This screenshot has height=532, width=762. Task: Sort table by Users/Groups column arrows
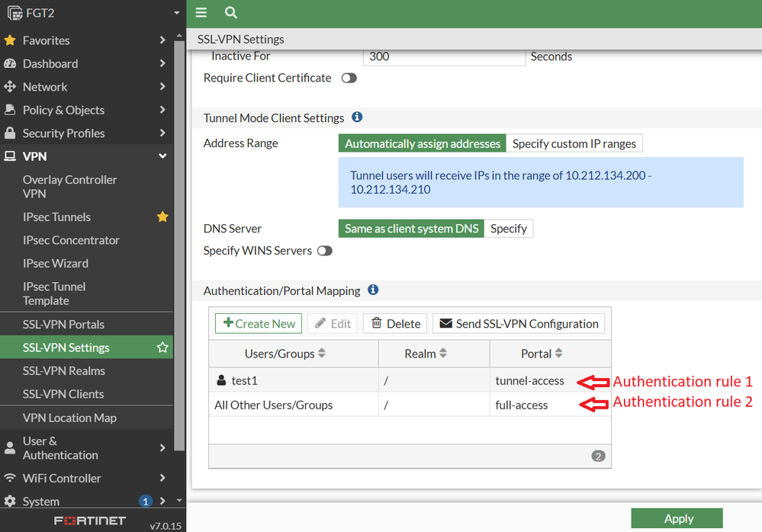[322, 354]
